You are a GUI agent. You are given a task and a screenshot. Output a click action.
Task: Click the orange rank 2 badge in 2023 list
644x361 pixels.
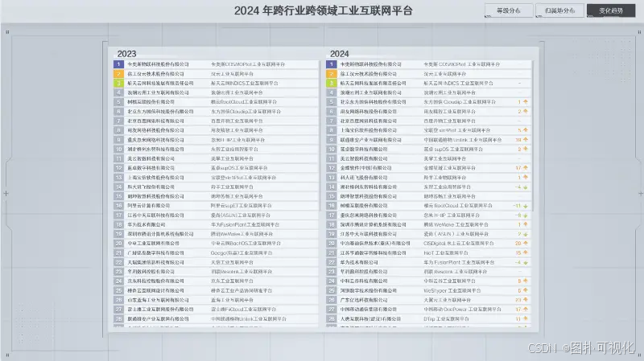pos(118,74)
